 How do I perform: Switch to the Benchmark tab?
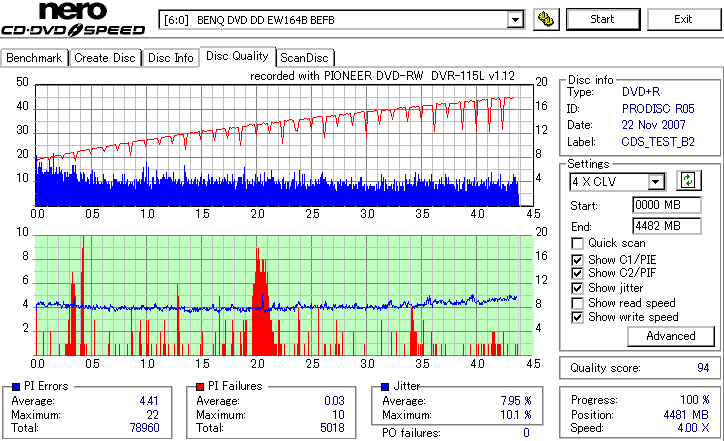tap(34, 58)
